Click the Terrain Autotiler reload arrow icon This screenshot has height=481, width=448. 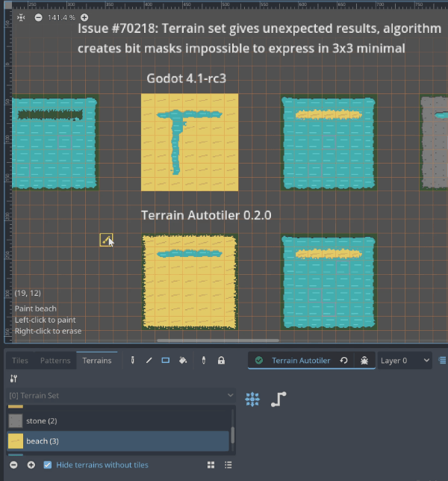[343, 361]
